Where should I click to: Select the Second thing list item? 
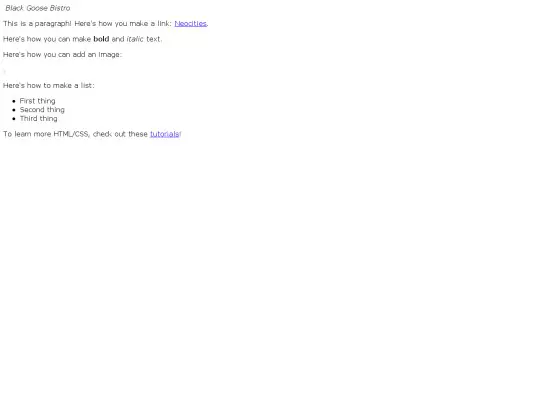coord(42,110)
